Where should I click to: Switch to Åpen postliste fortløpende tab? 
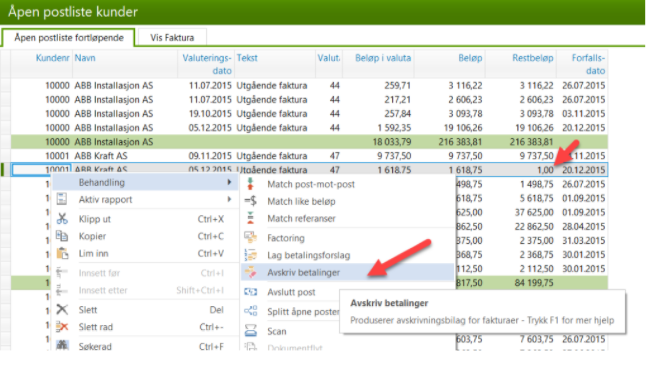tap(69, 37)
